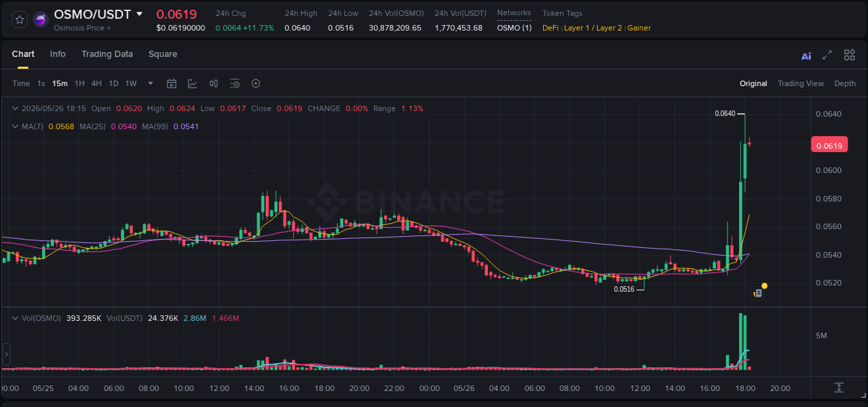Click the 24h Low value 0.0516

click(340, 28)
